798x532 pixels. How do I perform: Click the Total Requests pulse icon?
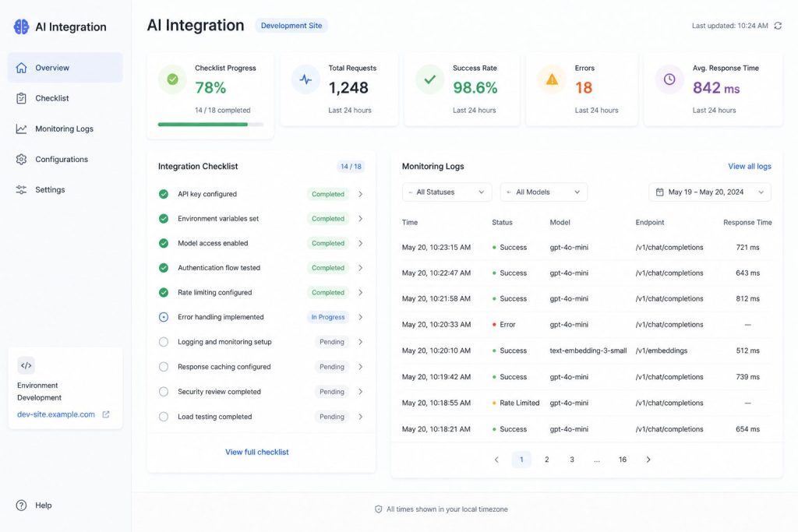tap(305, 79)
